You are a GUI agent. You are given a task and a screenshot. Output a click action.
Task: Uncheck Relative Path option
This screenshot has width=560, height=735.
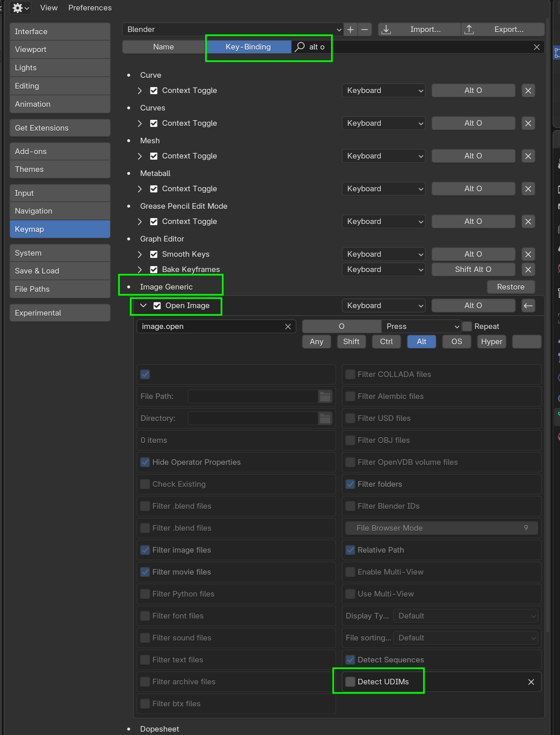click(350, 550)
